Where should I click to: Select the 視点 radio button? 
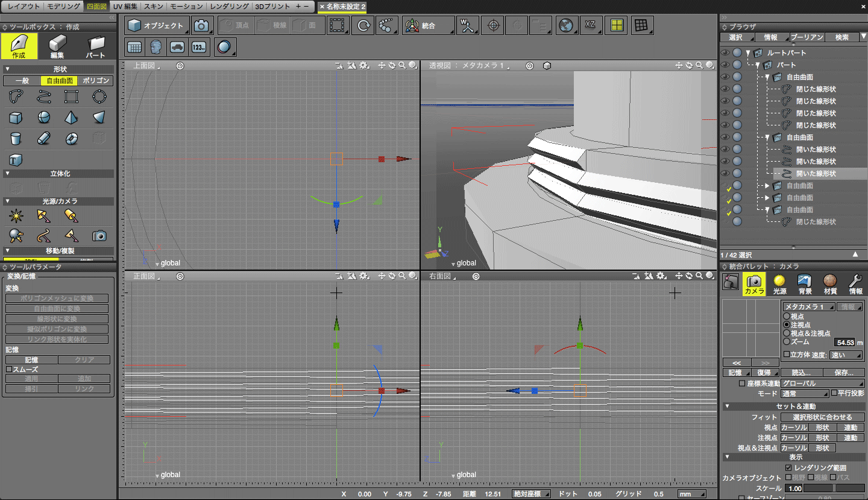[787, 316]
